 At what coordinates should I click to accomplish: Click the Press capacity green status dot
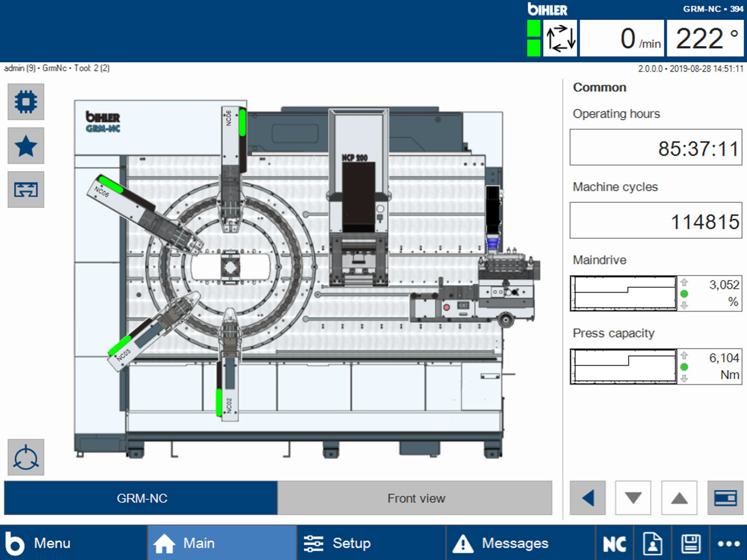coord(684,366)
